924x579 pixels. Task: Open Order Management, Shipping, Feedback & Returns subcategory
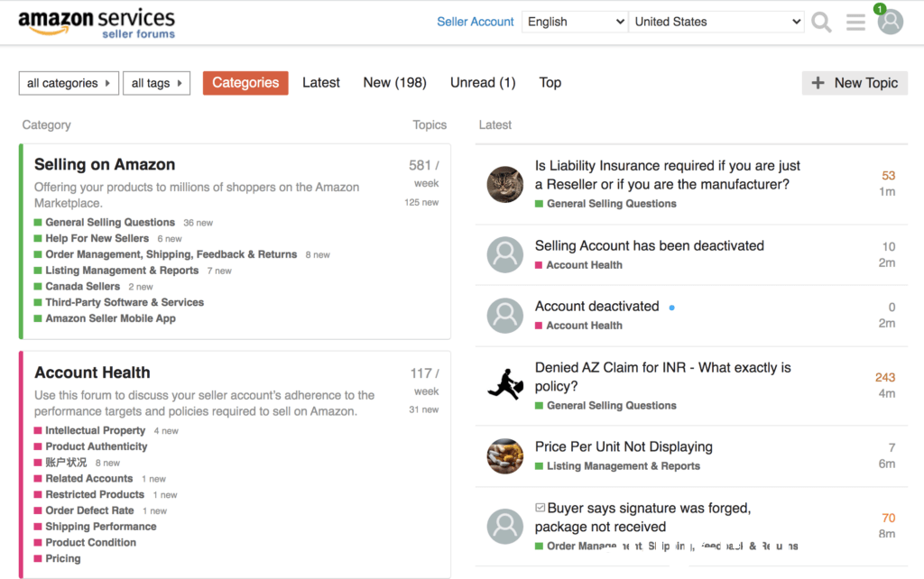pyautogui.click(x=171, y=253)
